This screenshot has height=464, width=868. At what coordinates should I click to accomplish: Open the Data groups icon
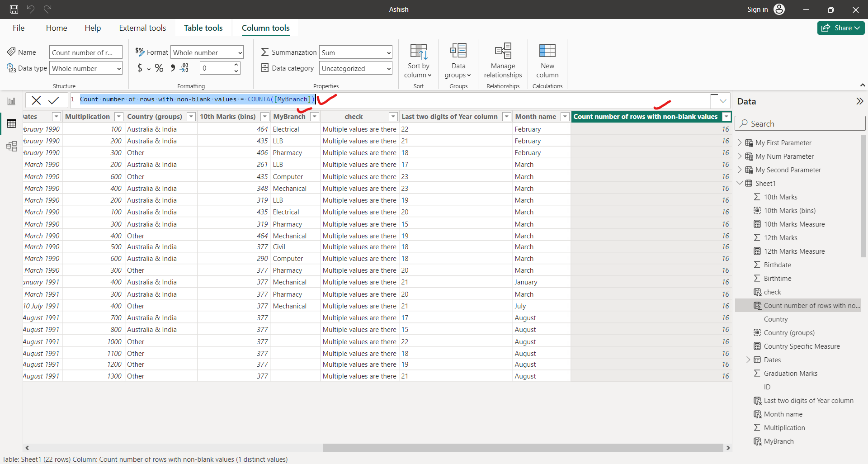tap(458, 51)
